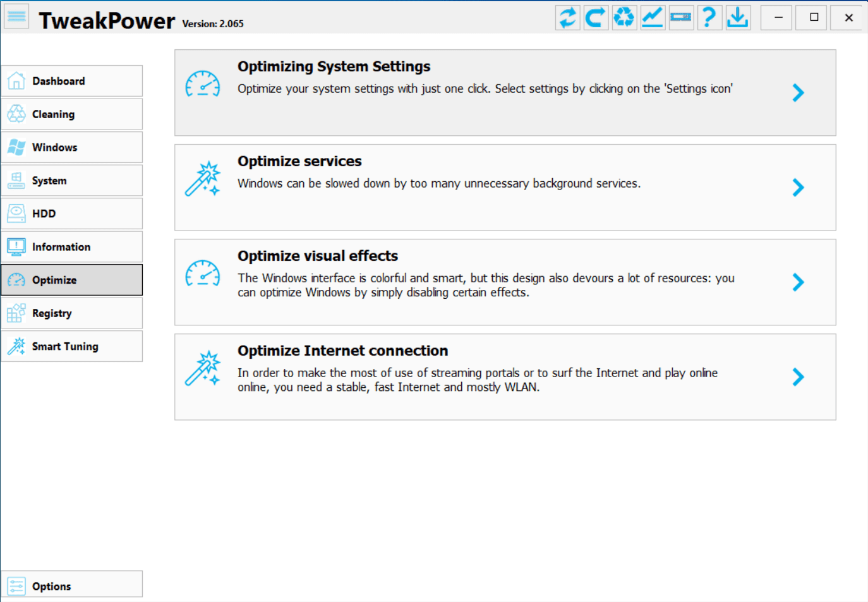The width and height of the screenshot is (868, 602).
Task: Go to the Dashboard section
Action: (72, 81)
